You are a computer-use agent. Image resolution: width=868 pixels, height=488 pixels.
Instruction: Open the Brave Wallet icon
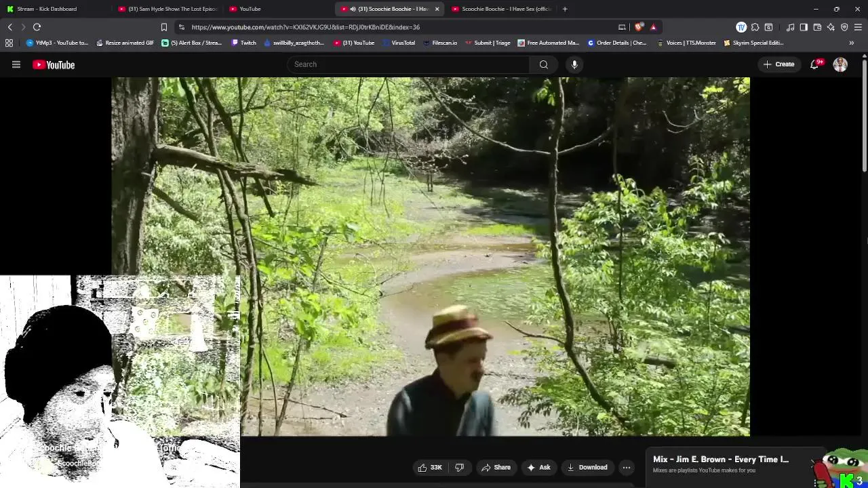pyautogui.click(x=817, y=27)
